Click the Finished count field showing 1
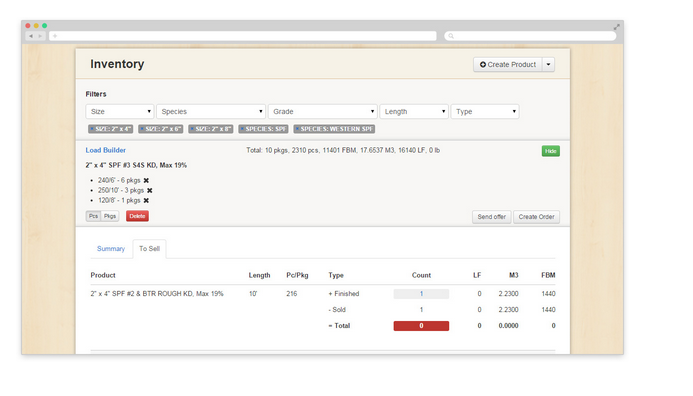Screen dimensions: 693x396 (421, 294)
